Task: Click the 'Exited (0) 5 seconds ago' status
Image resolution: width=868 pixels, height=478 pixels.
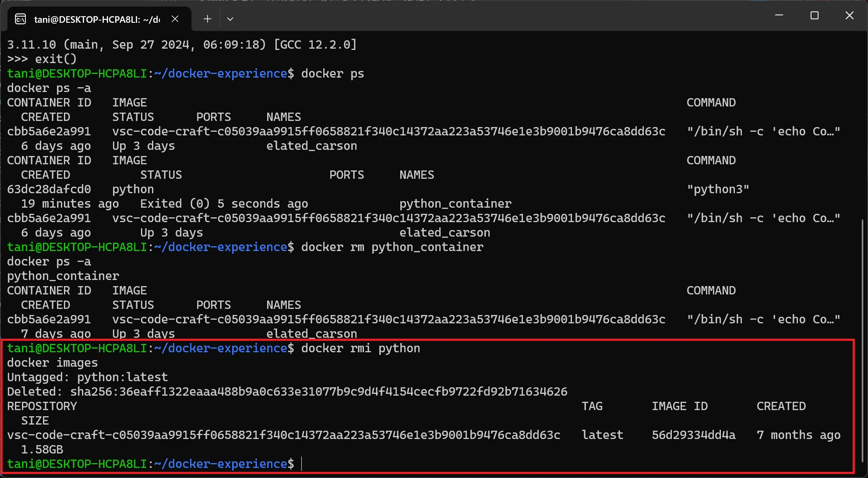Action: point(224,204)
